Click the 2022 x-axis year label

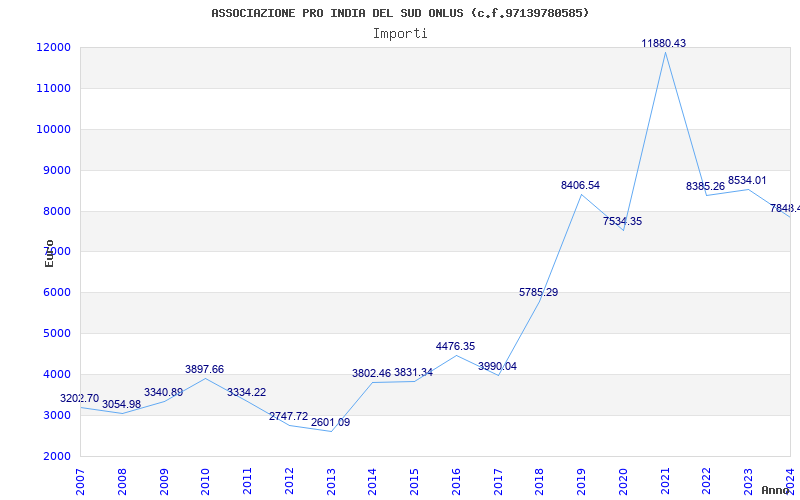tap(707, 482)
